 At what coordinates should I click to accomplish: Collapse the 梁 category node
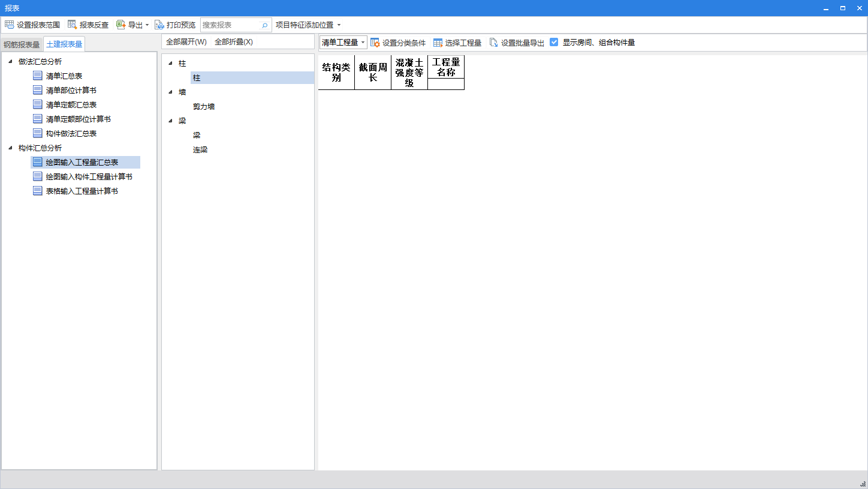(x=171, y=121)
